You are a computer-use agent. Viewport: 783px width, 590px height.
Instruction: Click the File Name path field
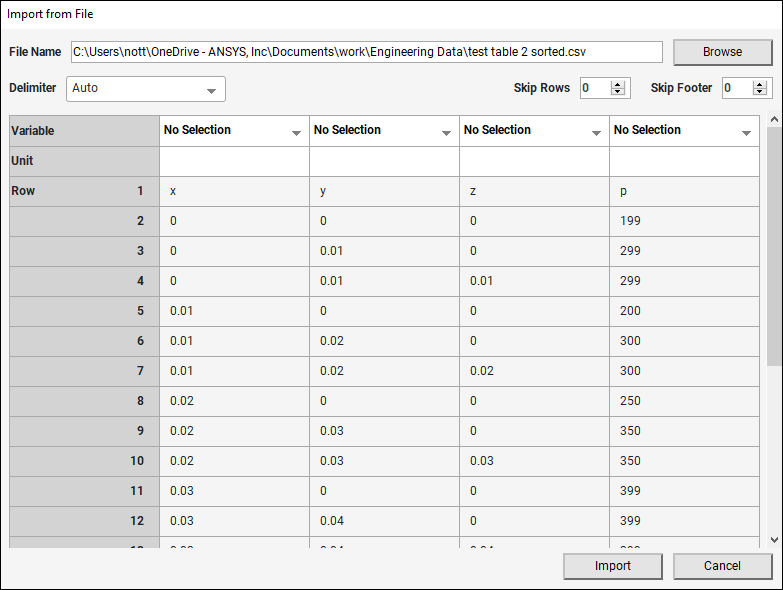pos(367,52)
